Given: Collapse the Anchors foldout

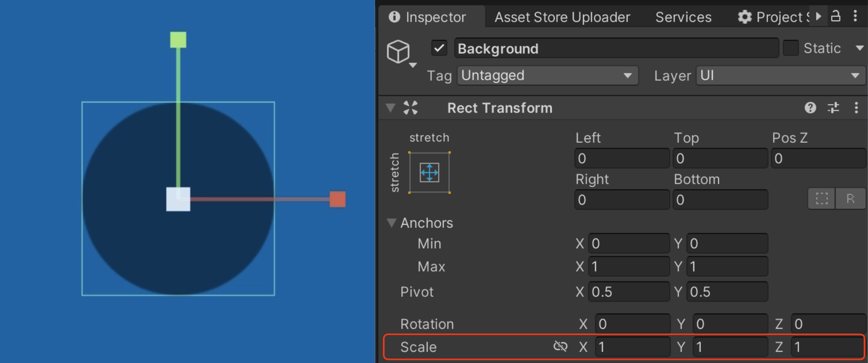Looking at the screenshot, I should (391, 223).
